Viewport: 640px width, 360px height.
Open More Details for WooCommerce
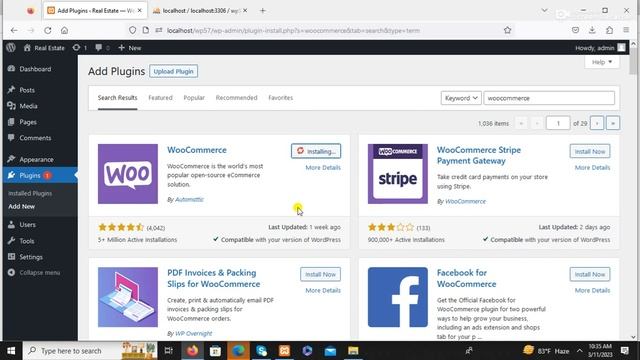pyautogui.click(x=323, y=167)
